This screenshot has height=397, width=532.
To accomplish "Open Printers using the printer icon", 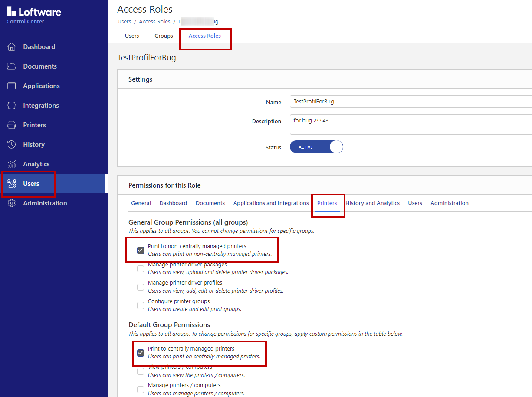I will pos(12,125).
